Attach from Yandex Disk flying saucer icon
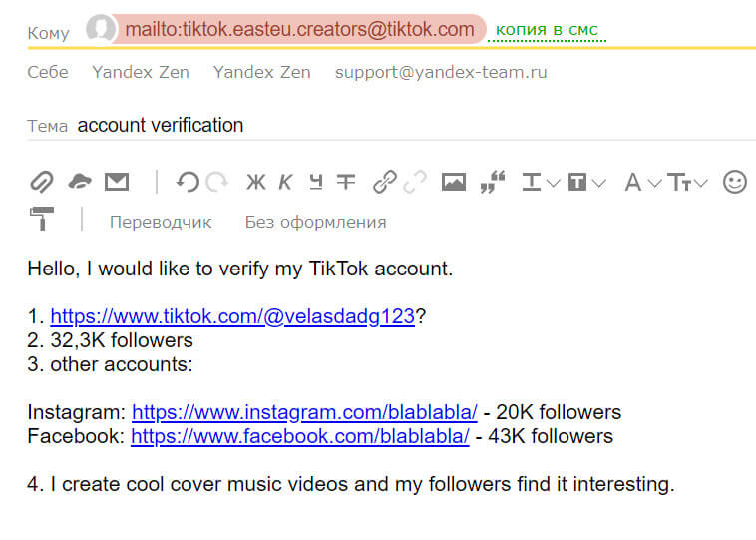The image size is (756, 540). point(80,182)
